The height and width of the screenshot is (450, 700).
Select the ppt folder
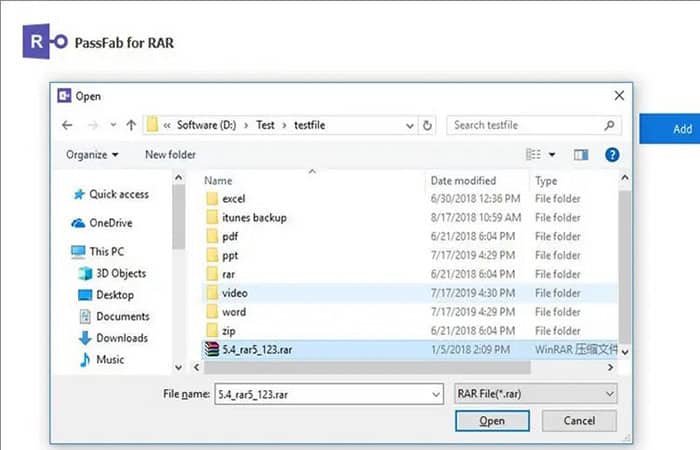point(410,255)
